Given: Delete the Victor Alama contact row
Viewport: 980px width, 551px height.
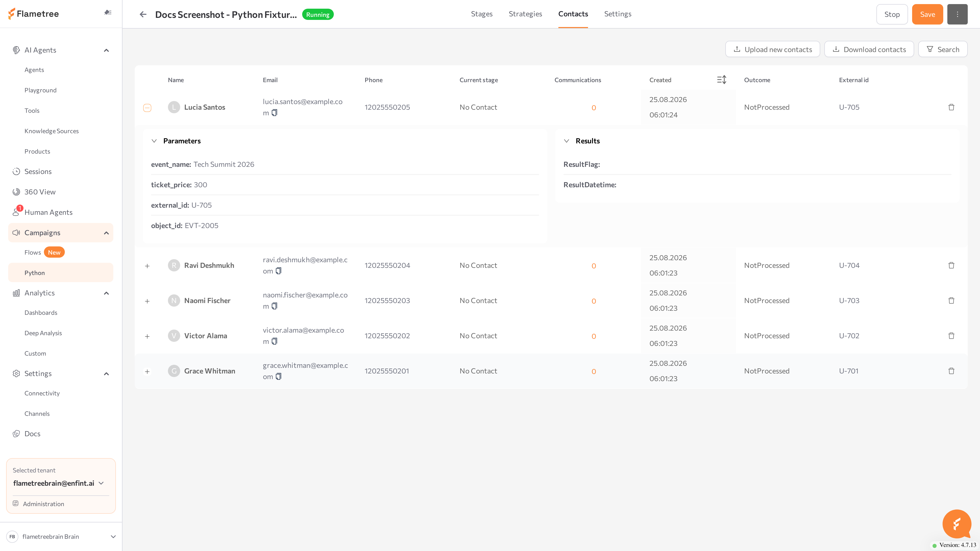Looking at the screenshot, I should point(951,336).
